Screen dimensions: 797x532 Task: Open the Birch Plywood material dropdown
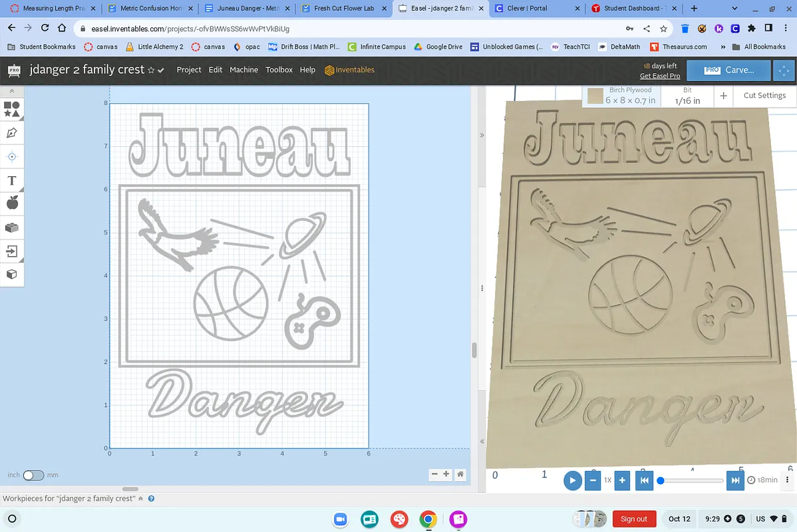pyautogui.click(x=622, y=96)
